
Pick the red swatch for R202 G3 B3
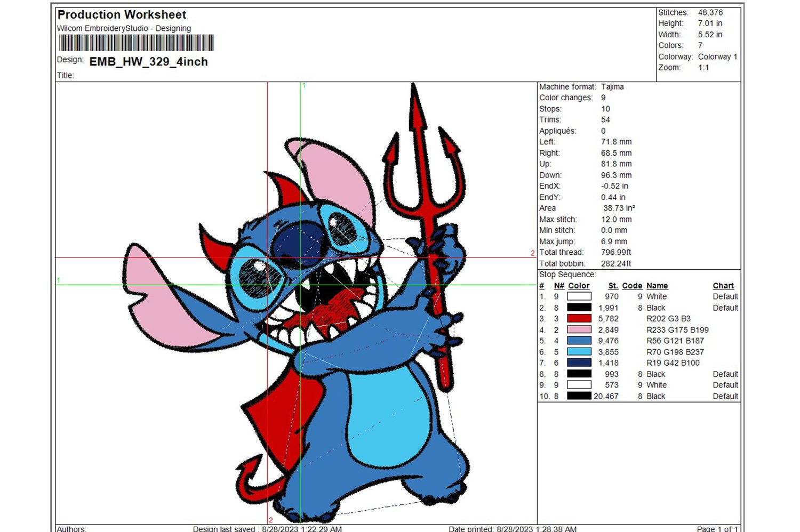pyautogui.click(x=579, y=319)
